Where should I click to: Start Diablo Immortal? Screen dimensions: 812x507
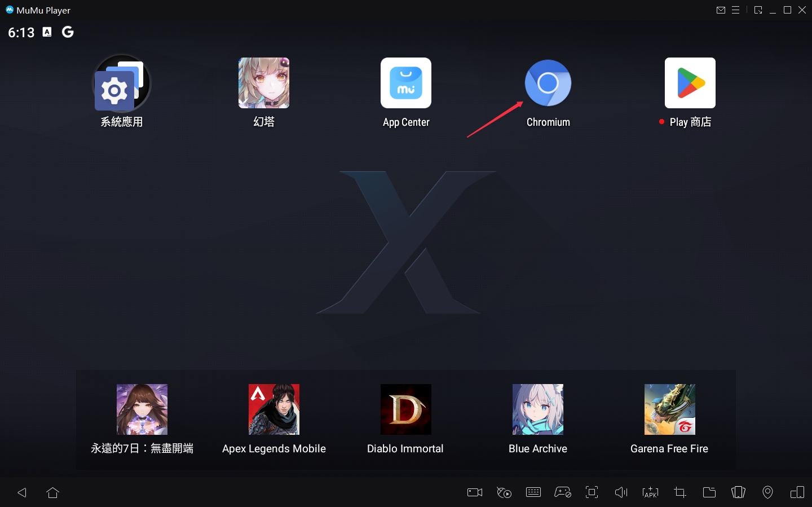click(x=406, y=409)
